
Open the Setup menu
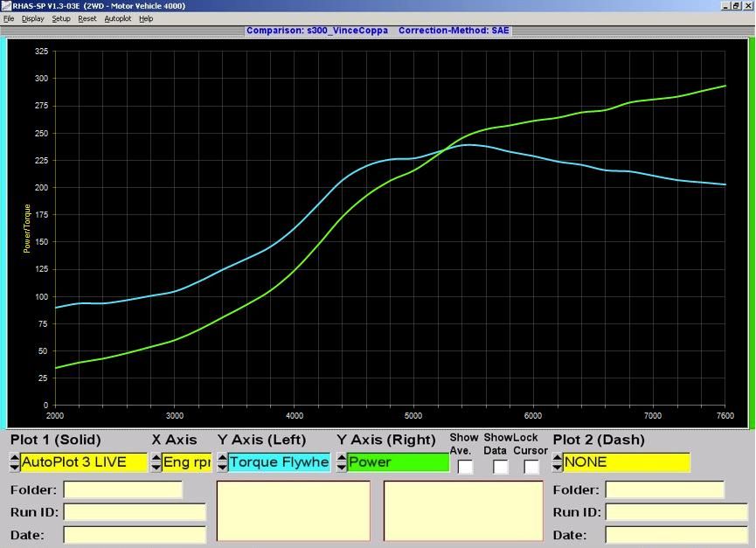pos(61,18)
